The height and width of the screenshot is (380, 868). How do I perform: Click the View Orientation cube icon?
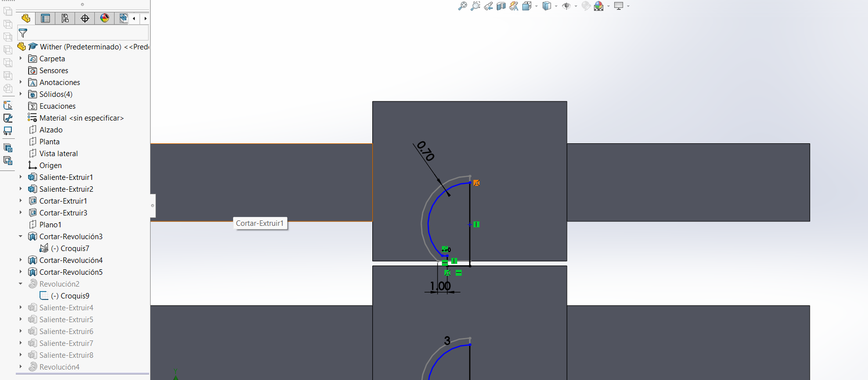527,6
